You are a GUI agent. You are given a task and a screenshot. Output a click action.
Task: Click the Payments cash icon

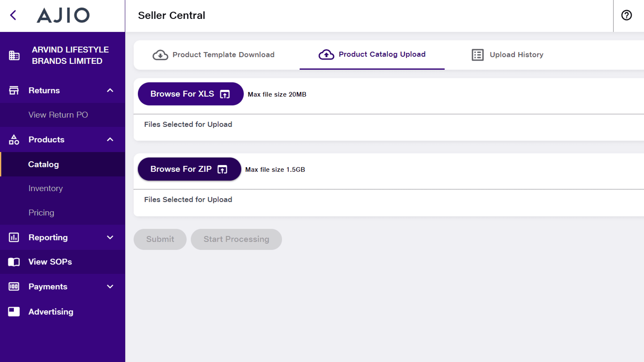click(14, 287)
